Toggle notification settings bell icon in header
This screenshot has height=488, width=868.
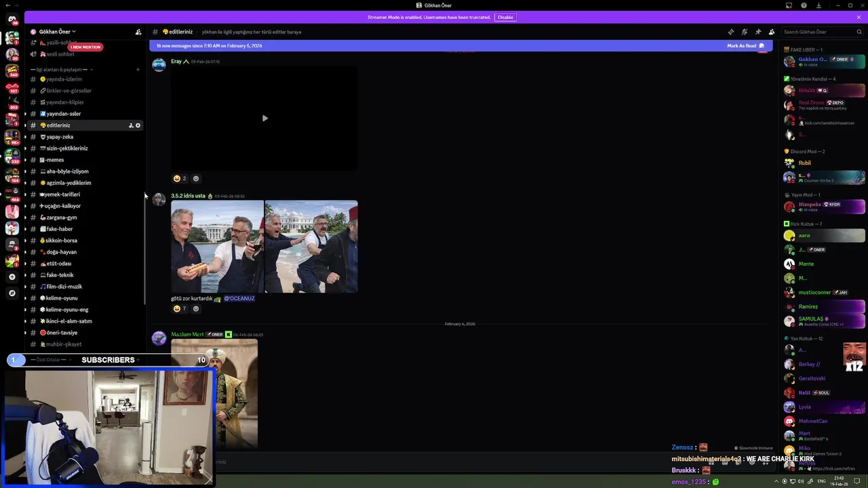[744, 32]
